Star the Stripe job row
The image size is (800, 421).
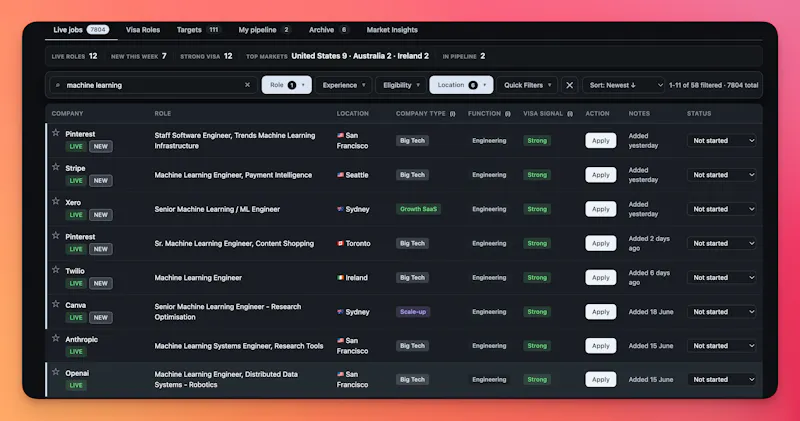pyautogui.click(x=56, y=167)
